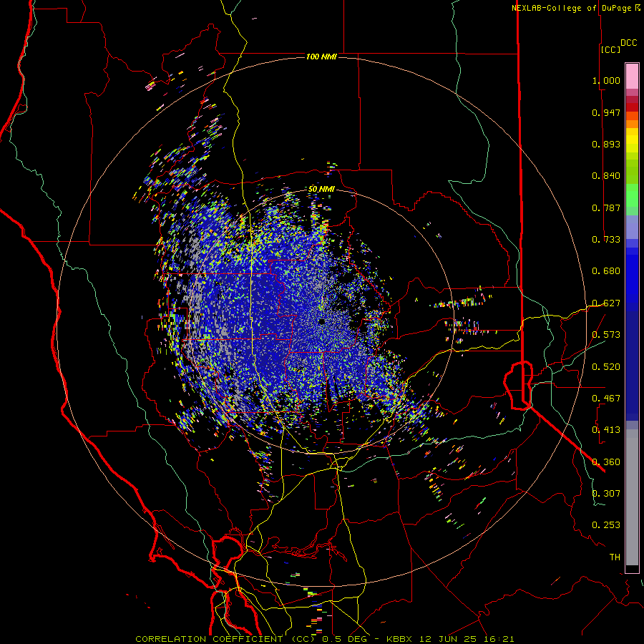Click the TH threshold label
Viewport: 644px width, 644px height.
coord(615,557)
